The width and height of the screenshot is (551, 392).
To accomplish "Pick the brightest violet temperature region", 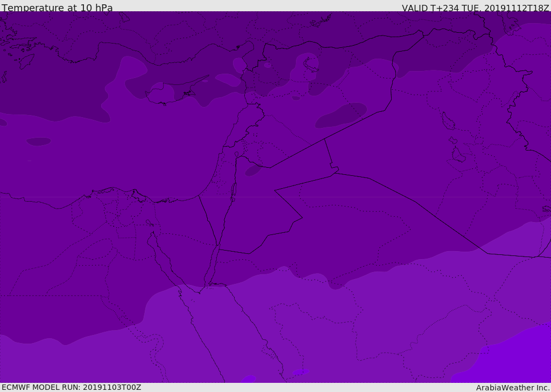I will click(x=511, y=360).
